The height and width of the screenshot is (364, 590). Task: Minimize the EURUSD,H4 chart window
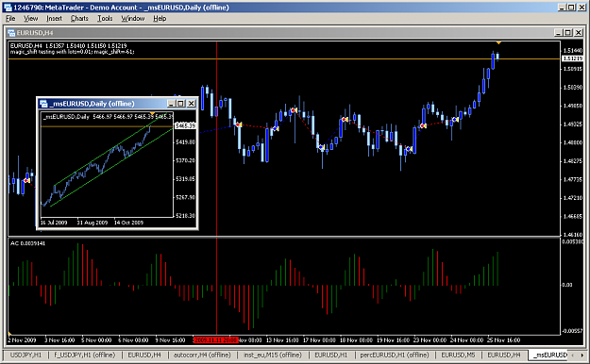coord(559,33)
